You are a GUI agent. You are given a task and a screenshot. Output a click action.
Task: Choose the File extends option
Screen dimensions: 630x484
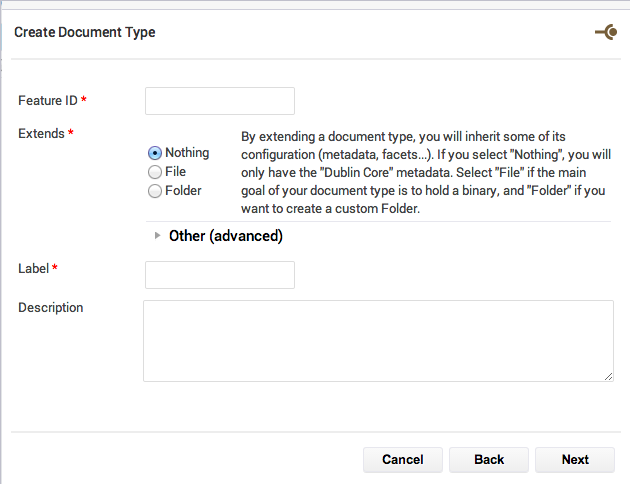155,172
